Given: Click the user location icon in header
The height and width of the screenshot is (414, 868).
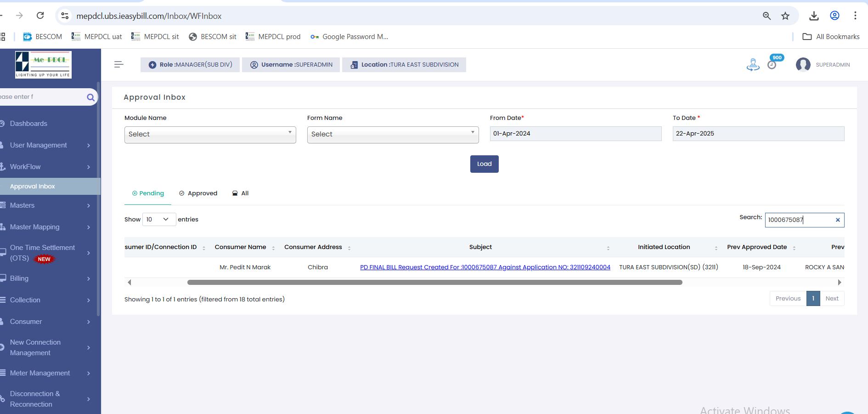Looking at the screenshot, I should [753, 65].
